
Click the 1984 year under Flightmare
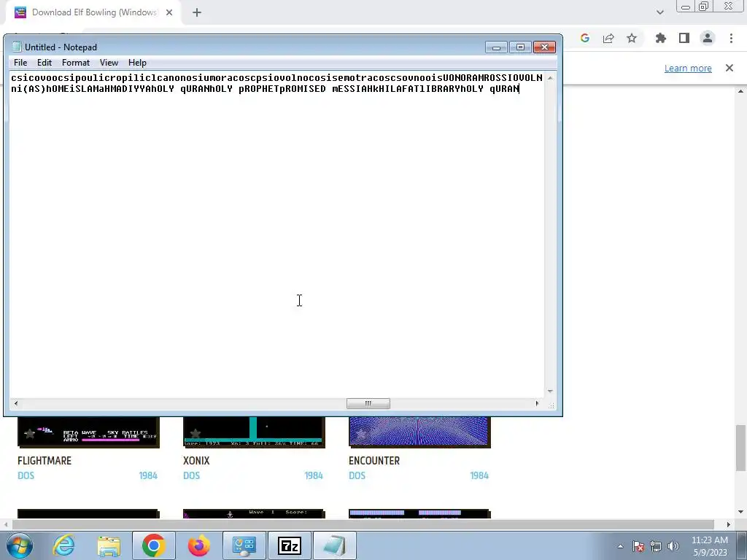pyautogui.click(x=148, y=475)
